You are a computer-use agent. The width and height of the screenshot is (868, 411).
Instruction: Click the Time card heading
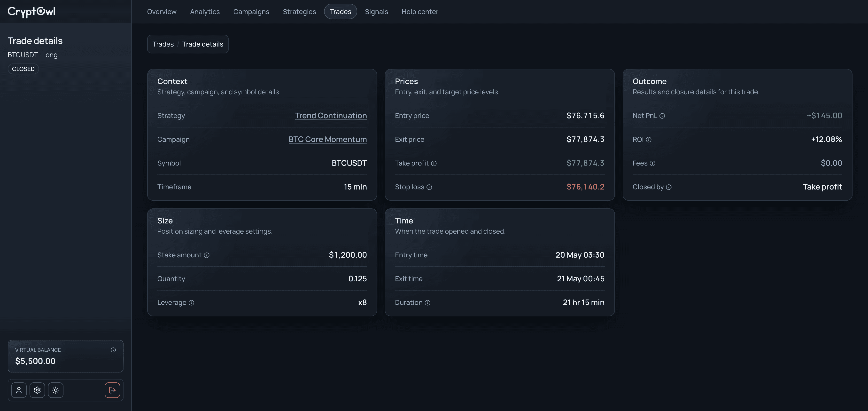(x=404, y=221)
